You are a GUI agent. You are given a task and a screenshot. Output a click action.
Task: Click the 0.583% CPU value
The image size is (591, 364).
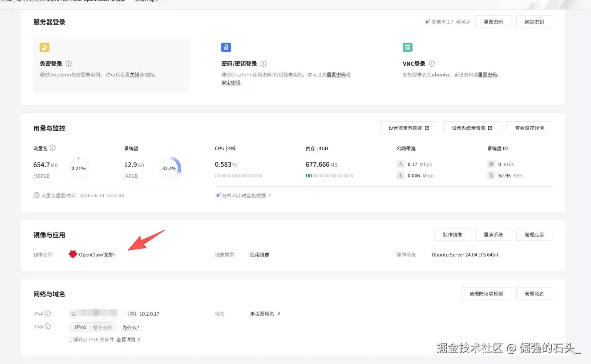[x=226, y=164]
